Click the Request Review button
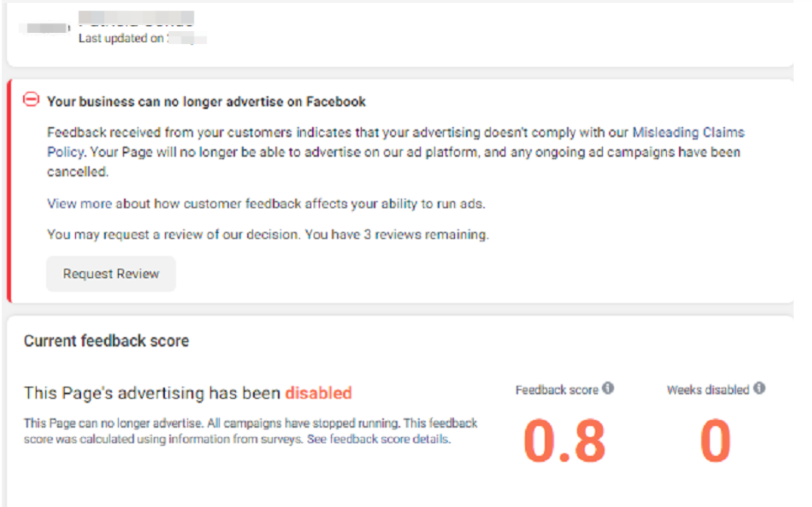The height and width of the screenshot is (507, 812). point(111,274)
